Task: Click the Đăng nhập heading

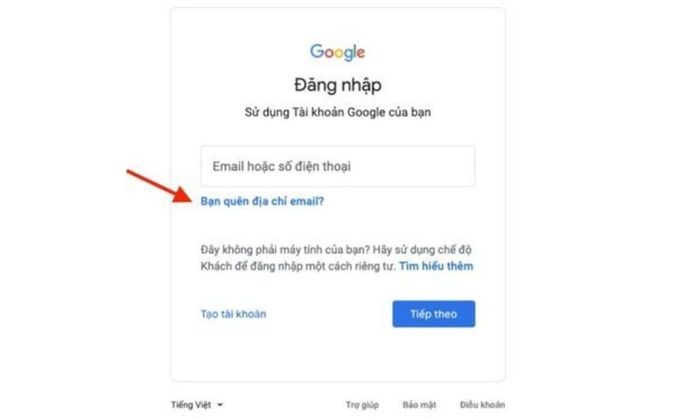Action: [x=338, y=85]
